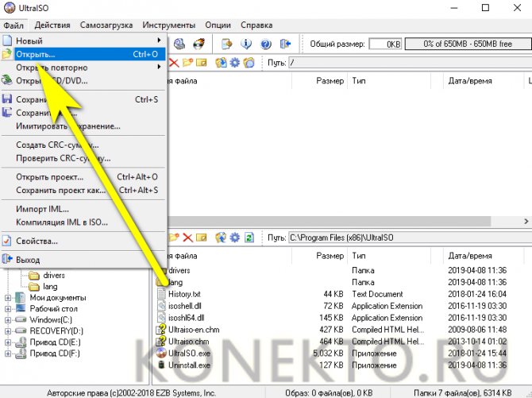532x398 pixels.
Task: Choose Открыть... in the File menu
Action: tap(83, 54)
